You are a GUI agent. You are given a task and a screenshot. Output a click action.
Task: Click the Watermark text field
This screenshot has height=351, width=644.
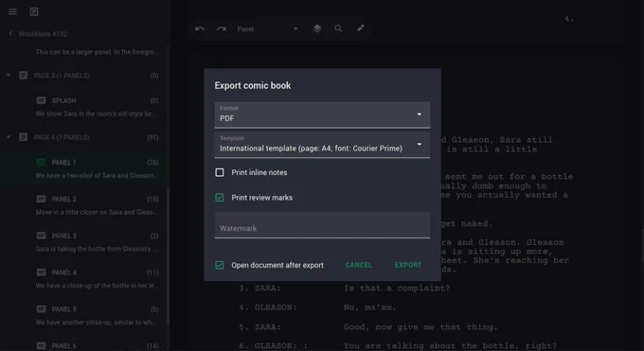(x=322, y=225)
